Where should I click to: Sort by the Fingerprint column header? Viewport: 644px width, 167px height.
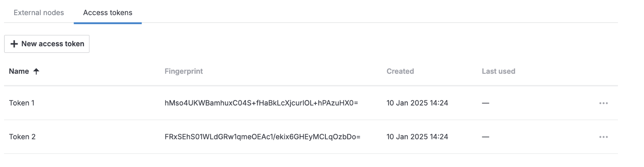click(183, 71)
